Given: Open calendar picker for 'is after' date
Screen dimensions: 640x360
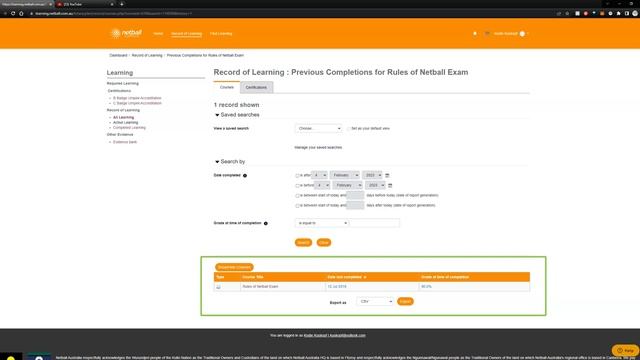Looking at the screenshot, I should click(x=387, y=175).
